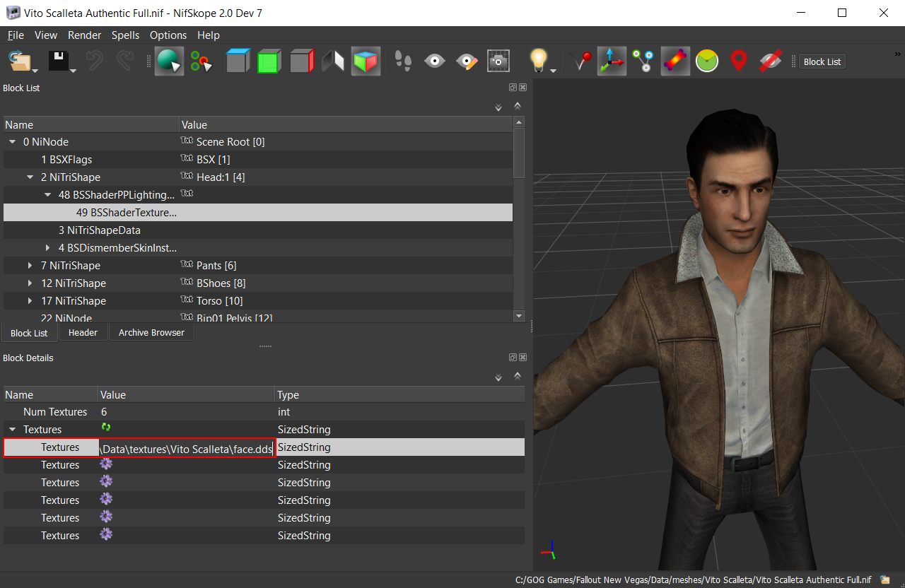Screen dimensions: 905x588
Task: Expand the 17 NiTriShape Torso node
Action: pyautogui.click(x=30, y=301)
